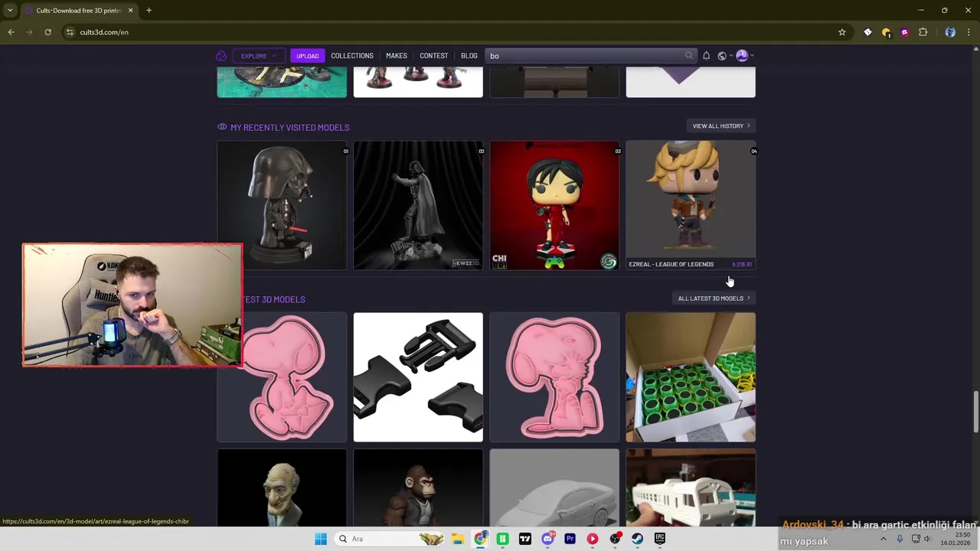This screenshot has width=980, height=551.
Task: Close the Cults browser tab
Action: click(x=130, y=11)
